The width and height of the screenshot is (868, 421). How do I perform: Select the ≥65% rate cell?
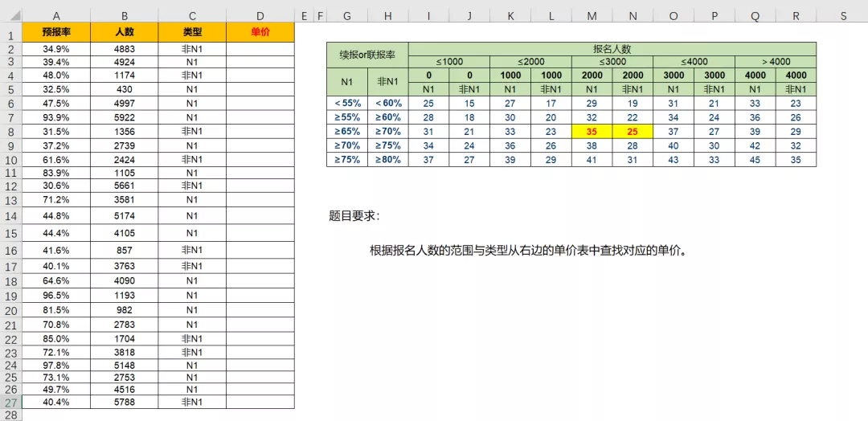pos(347,132)
